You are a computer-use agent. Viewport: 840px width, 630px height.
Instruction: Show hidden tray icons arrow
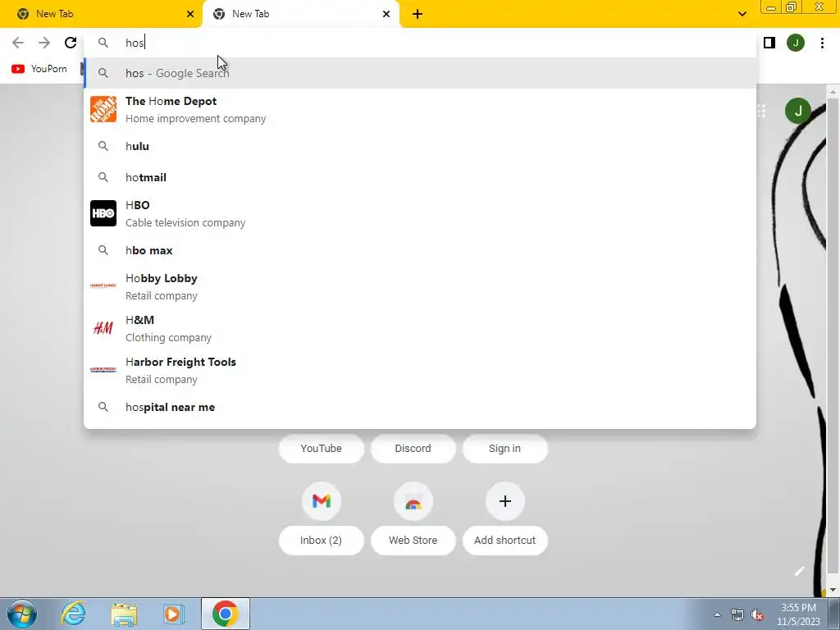pyautogui.click(x=717, y=614)
